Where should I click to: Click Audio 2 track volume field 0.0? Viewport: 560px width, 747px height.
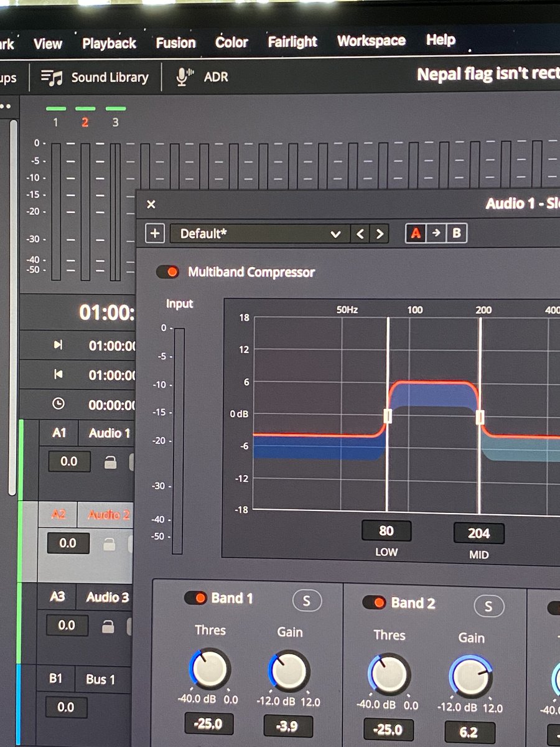tap(68, 543)
